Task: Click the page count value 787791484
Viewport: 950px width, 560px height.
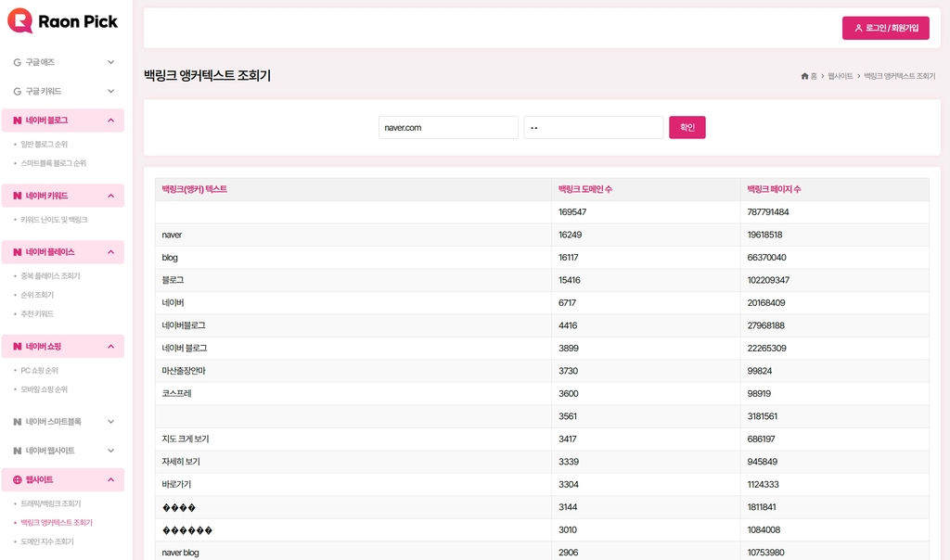Action: click(767, 212)
